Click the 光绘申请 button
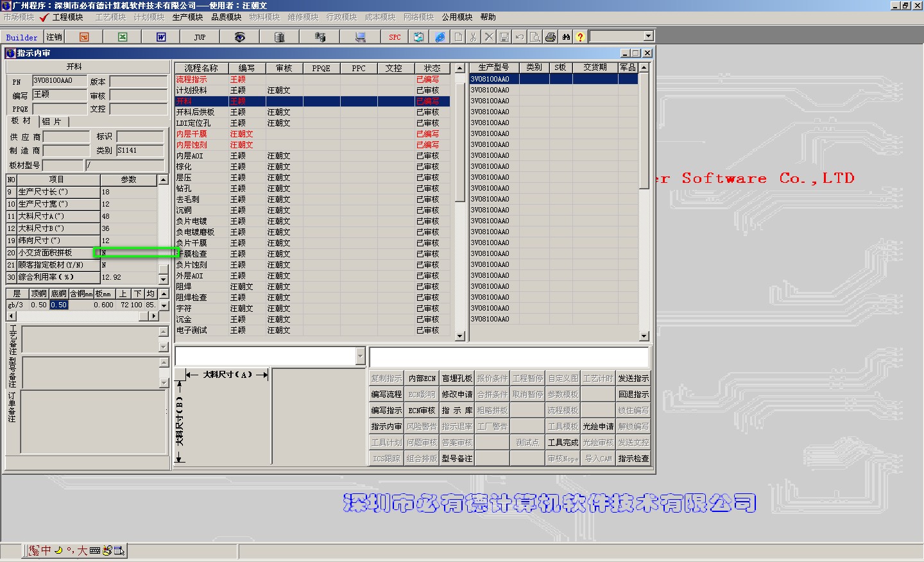924x562 pixels. (x=598, y=427)
